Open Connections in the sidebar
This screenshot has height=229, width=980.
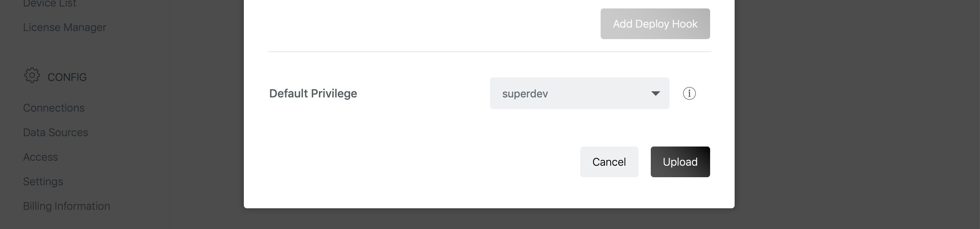click(54, 108)
